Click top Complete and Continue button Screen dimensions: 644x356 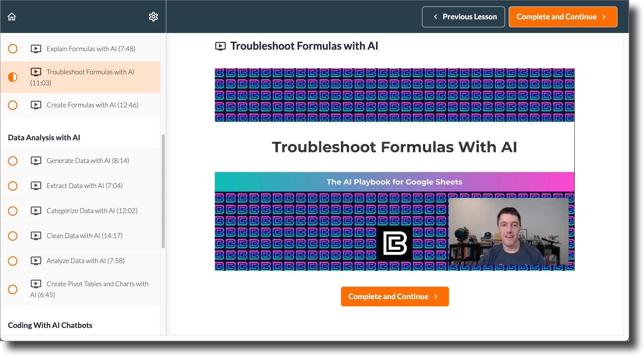pos(563,17)
